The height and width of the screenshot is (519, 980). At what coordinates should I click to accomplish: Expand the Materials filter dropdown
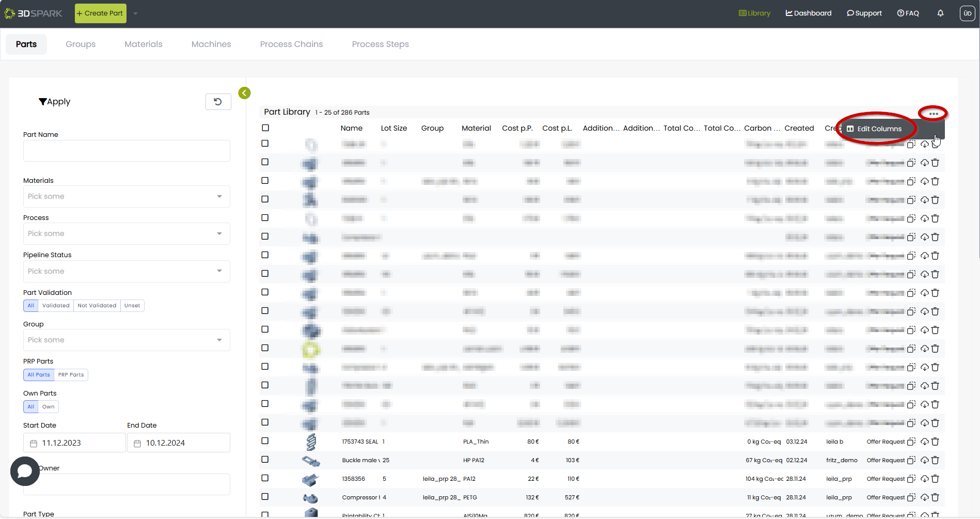(x=127, y=197)
